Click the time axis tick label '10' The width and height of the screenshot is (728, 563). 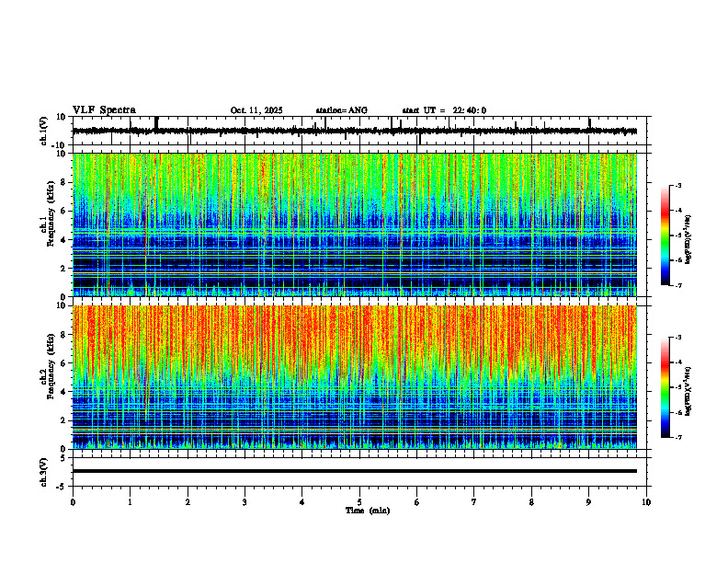(646, 502)
